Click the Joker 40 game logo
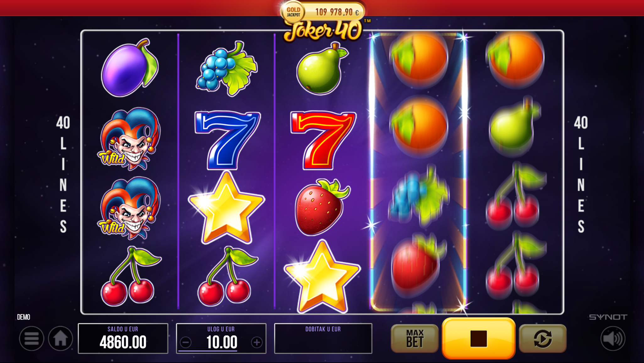644x363 pixels. tap(324, 31)
